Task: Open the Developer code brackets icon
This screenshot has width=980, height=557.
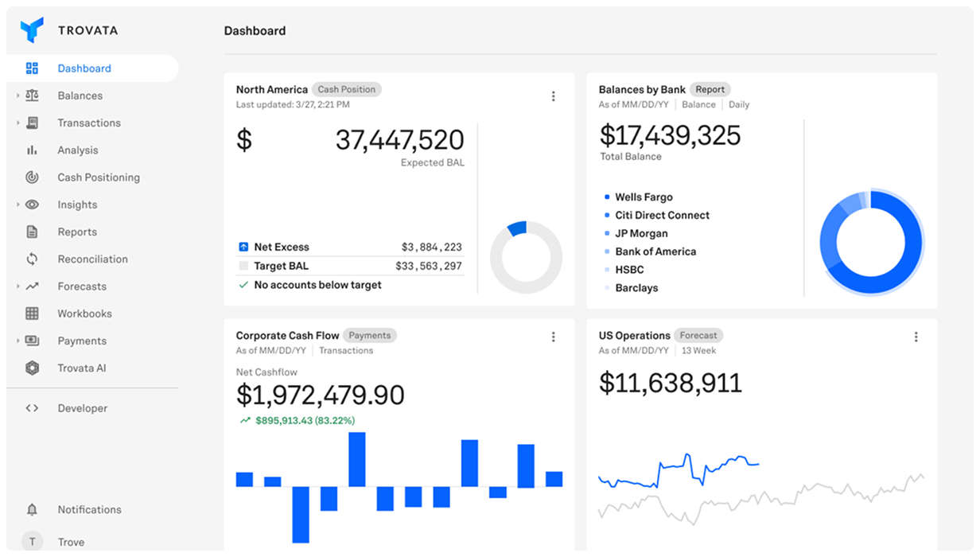Action: point(32,408)
